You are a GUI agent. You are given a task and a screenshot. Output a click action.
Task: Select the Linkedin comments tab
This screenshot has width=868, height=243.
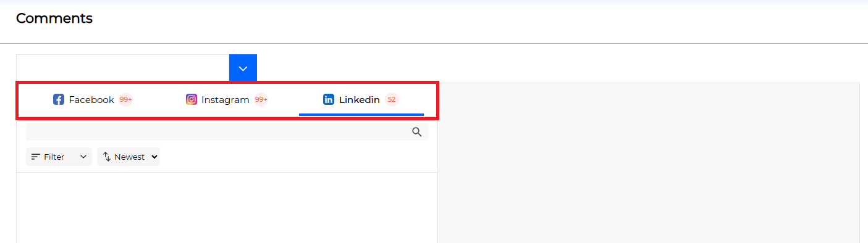click(x=361, y=99)
